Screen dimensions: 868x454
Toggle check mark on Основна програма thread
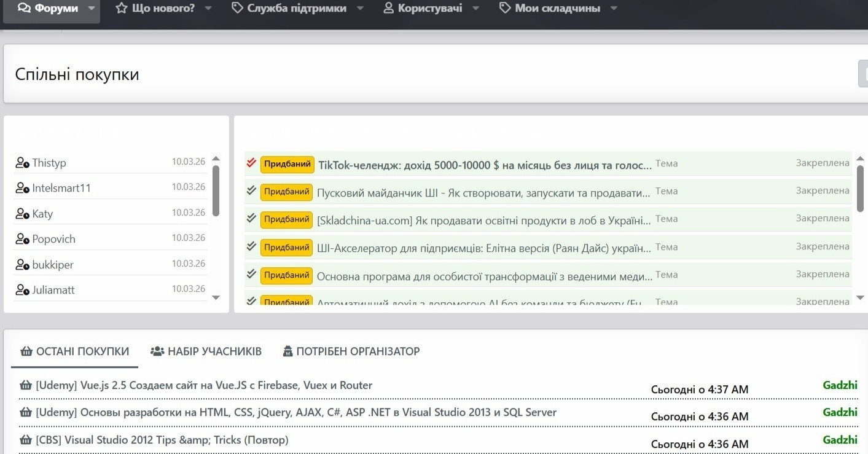tap(251, 274)
